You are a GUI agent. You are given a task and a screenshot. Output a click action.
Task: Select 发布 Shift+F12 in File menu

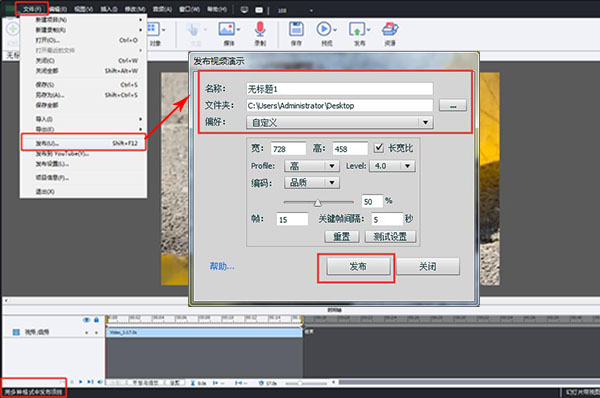pyautogui.click(x=83, y=143)
